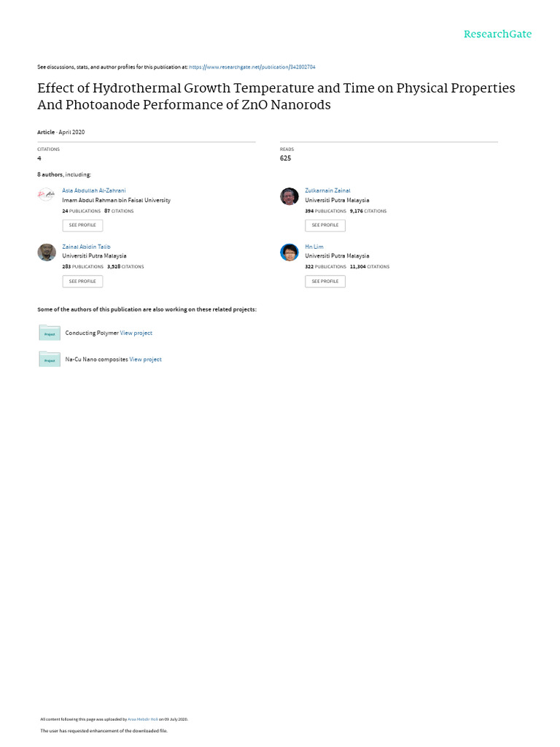The height and width of the screenshot is (747, 560).
Task: Follow View project link for Conducting Polymer
Action: [x=136, y=333]
